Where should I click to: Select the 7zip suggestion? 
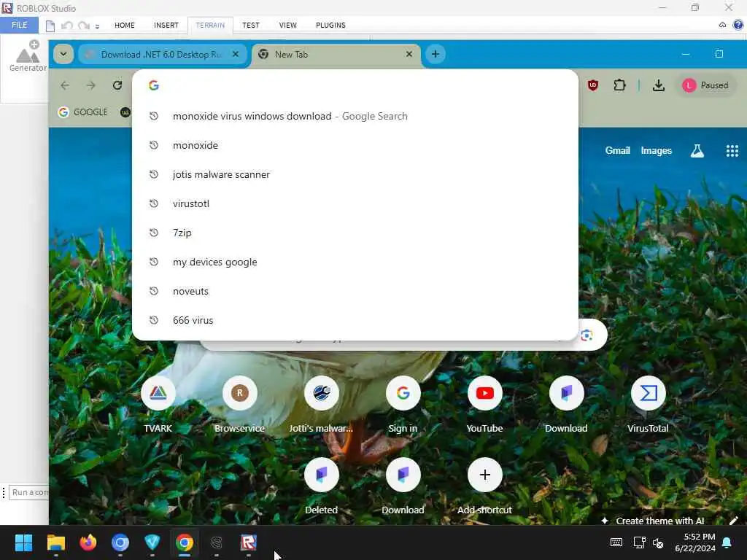355,233
